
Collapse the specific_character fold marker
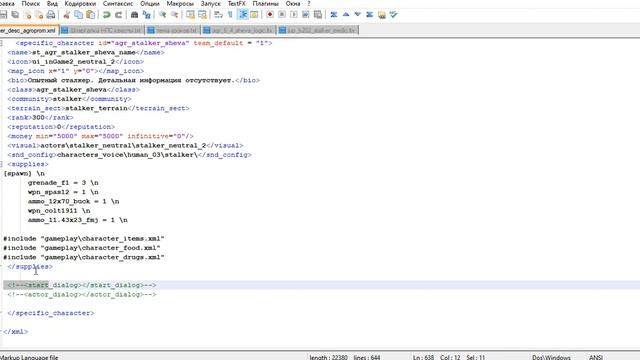[2, 43]
